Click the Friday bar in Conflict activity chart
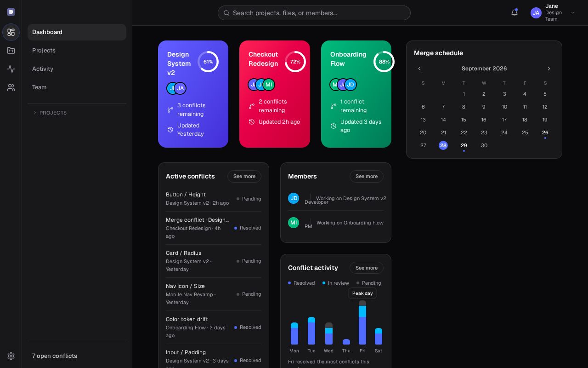Image resolution: width=588 pixels, height=368 pixels. pyautogui.click(x=362, y=322)
